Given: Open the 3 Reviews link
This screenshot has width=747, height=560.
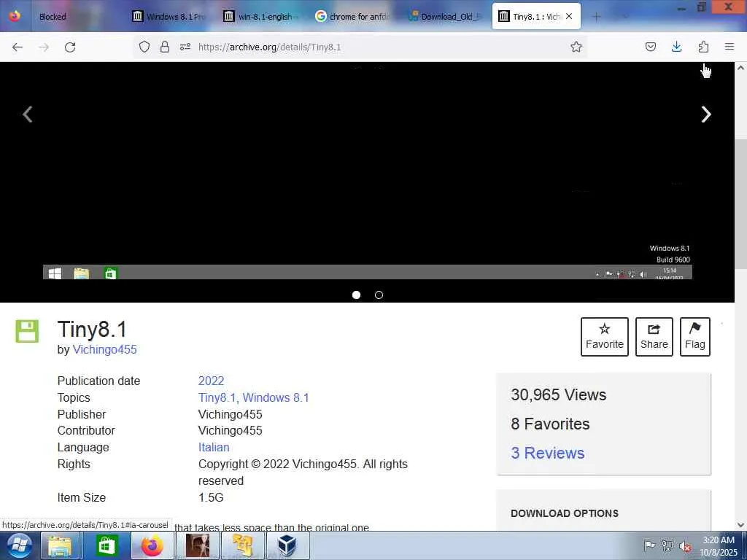Looking at the screenshot, I should point(548,453).
